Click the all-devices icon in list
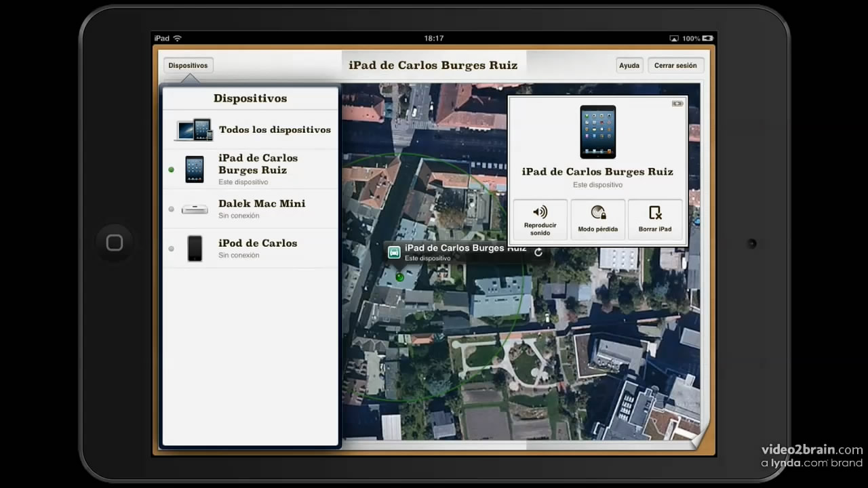Screen dimensions: 868x488 (194, 129)
